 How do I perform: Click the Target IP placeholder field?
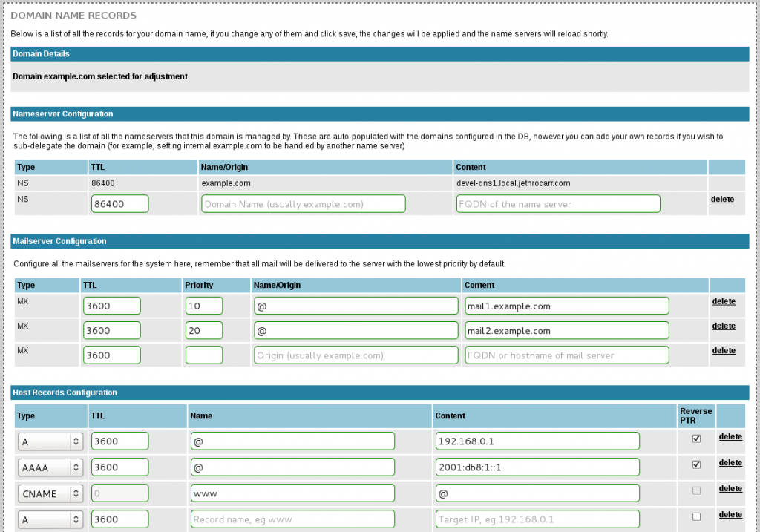[537, 519]
